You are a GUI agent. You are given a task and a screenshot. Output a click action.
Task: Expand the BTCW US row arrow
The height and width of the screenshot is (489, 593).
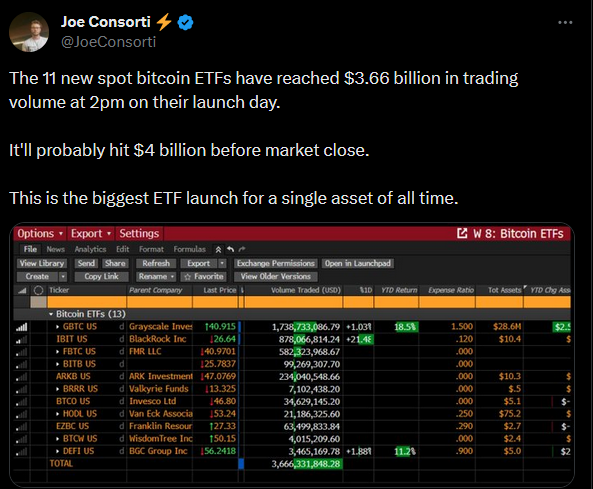pyautogui.click(x=57, y=439)
